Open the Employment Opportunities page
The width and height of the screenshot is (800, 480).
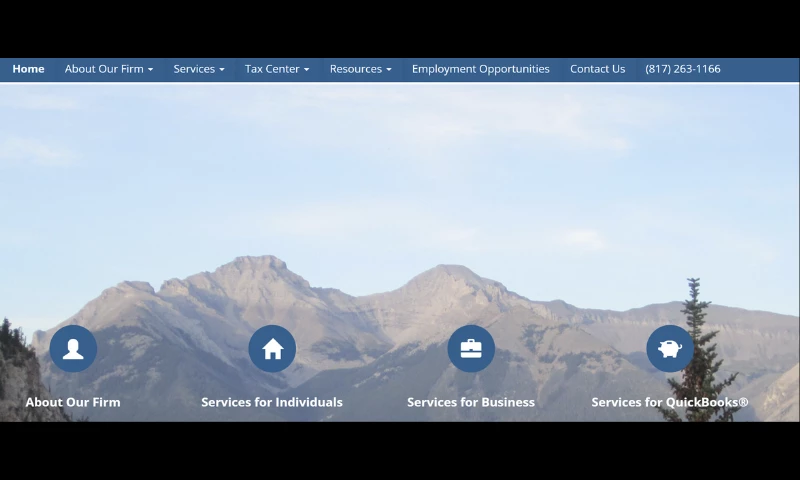pyautogui.click(x=481, y=69)
